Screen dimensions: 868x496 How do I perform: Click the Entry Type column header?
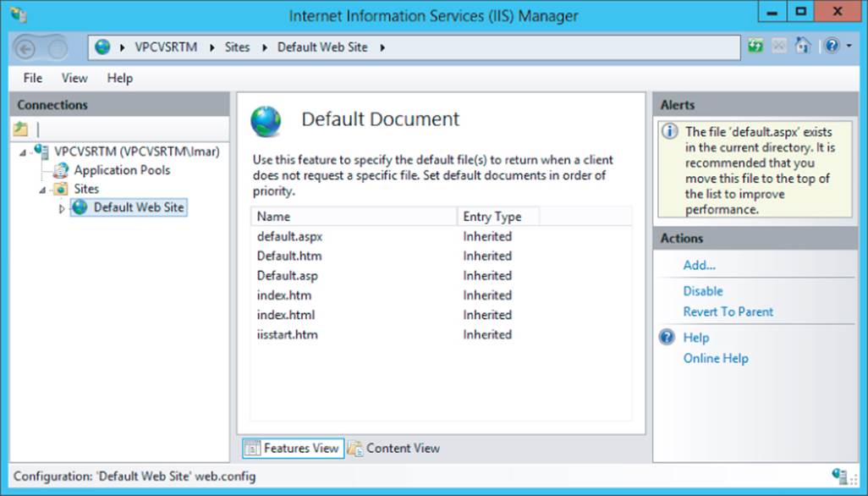point(498,217)
